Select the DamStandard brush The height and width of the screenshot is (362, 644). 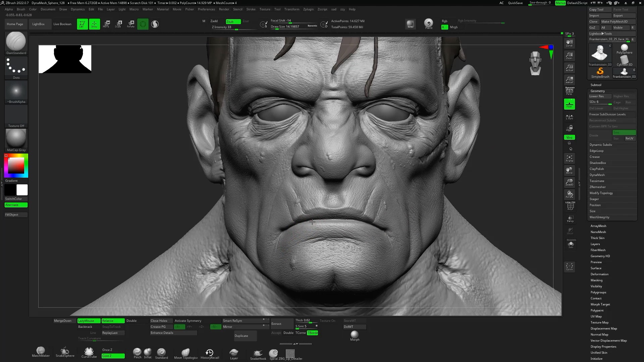click(x=15, y=43)
